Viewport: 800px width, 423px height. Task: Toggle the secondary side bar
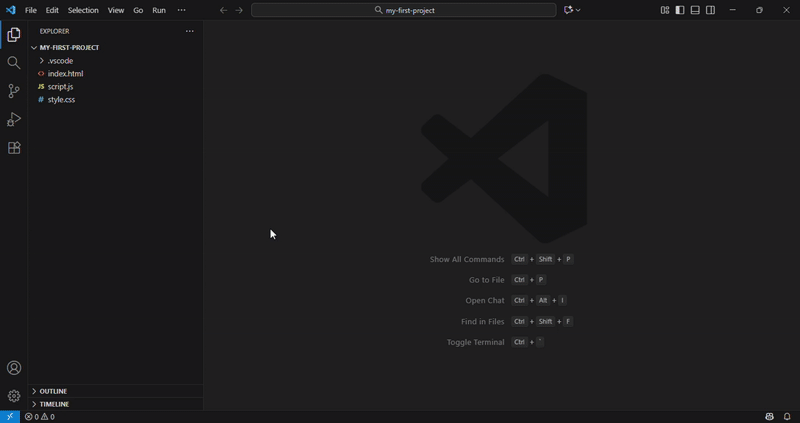click(x=710, y=10)
